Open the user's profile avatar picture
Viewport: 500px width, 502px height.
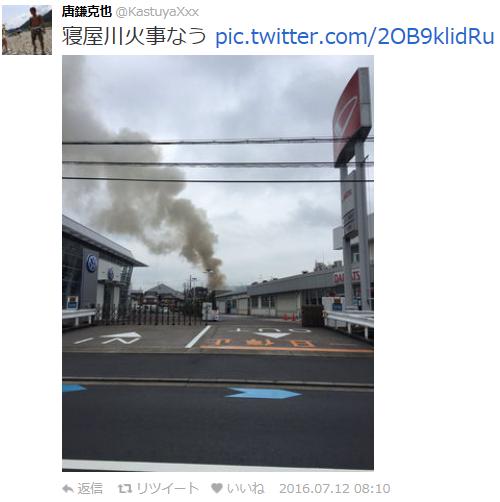27,30
